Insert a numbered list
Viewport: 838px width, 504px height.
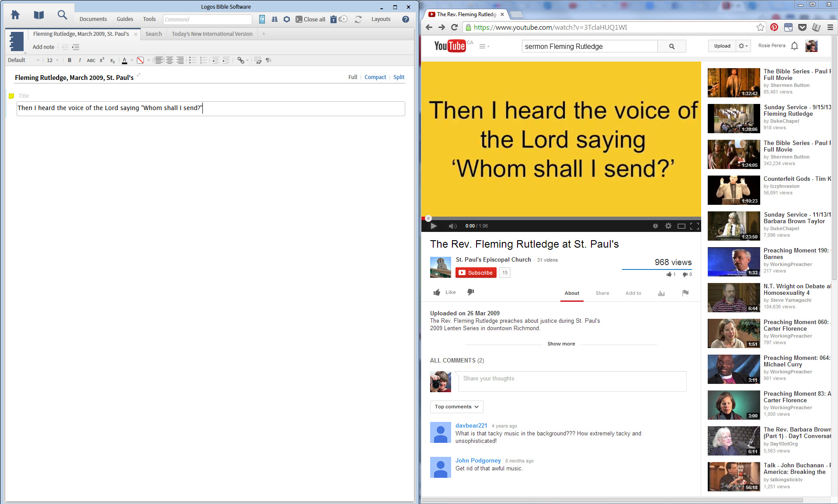[203, 60]
